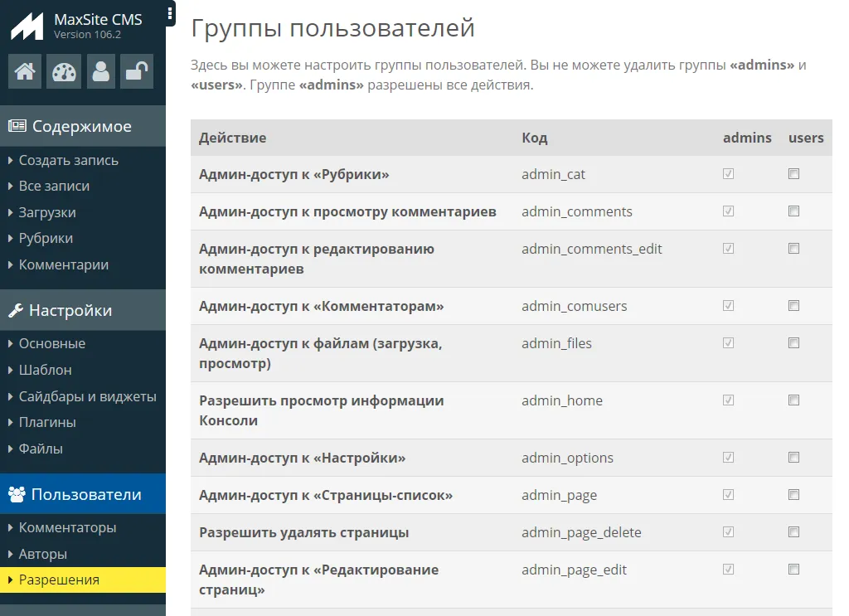Click the home icon button

point(25,71)
